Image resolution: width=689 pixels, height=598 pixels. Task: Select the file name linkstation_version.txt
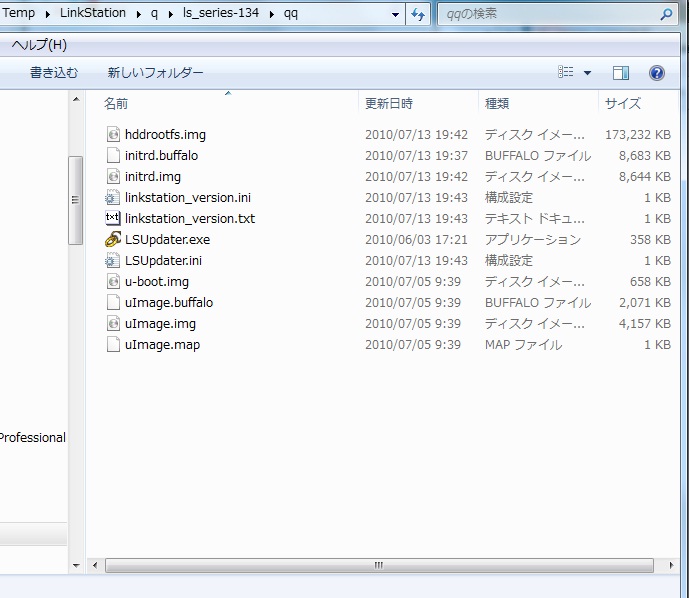190,218
